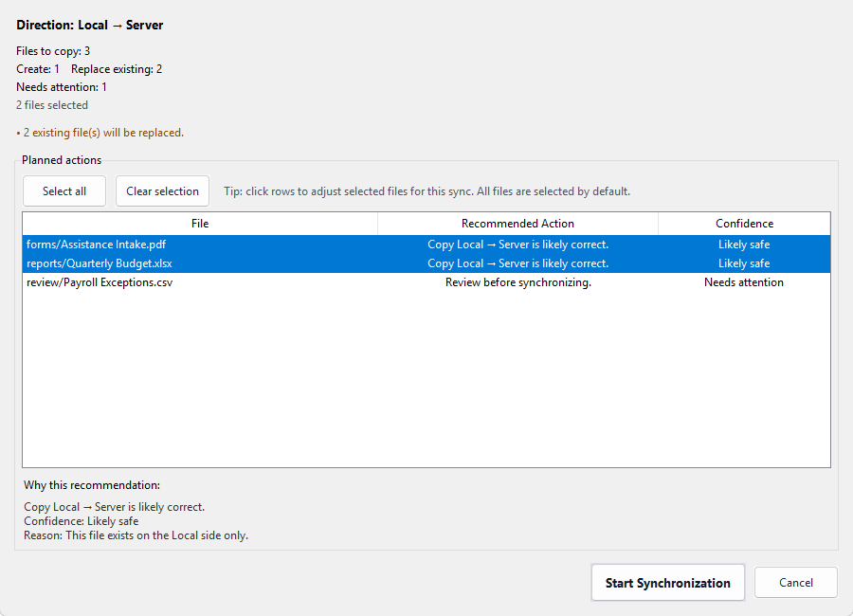Click 'Likely safe' for Assistance Intake.pdf
The width and height of the screenshot is (853, 616).
[744, 245]
